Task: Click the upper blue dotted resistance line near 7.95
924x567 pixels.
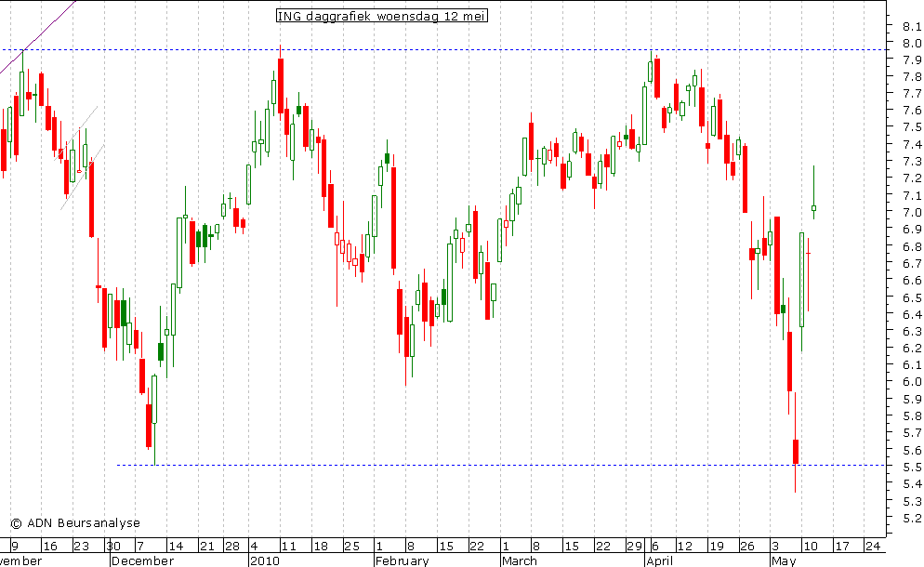Action: tap(443, 49)
